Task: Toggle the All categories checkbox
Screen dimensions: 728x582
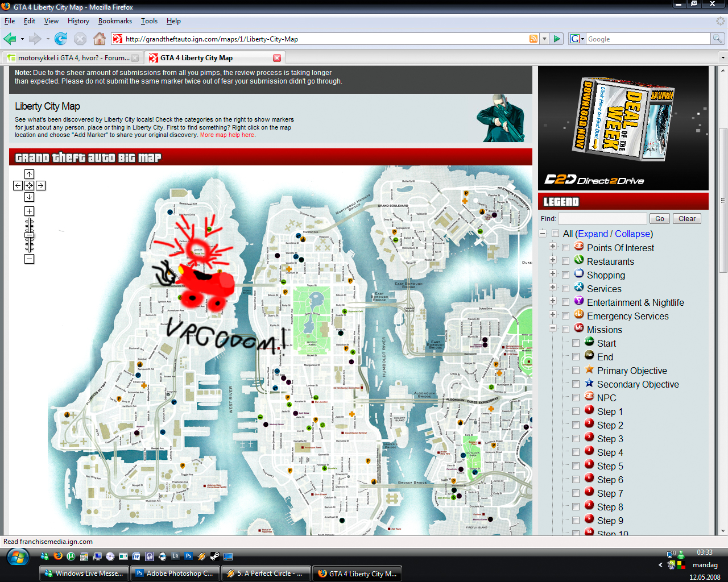Action: [x=555, y=234]
